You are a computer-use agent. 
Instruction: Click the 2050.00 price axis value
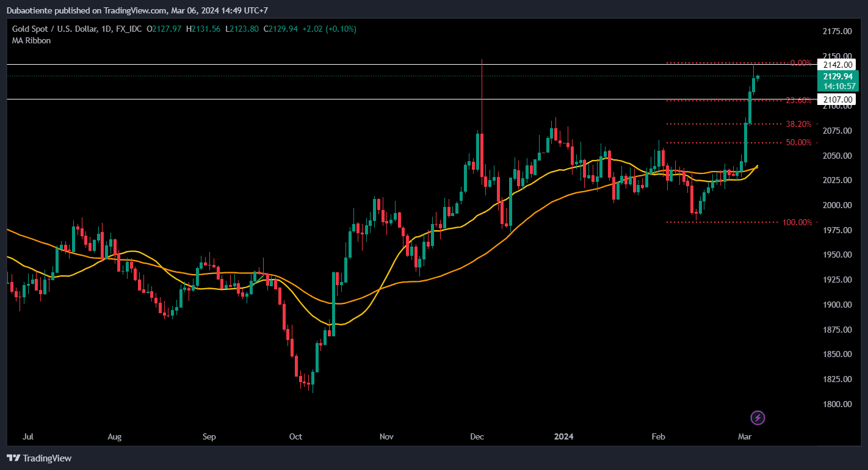tap(837, 156)
